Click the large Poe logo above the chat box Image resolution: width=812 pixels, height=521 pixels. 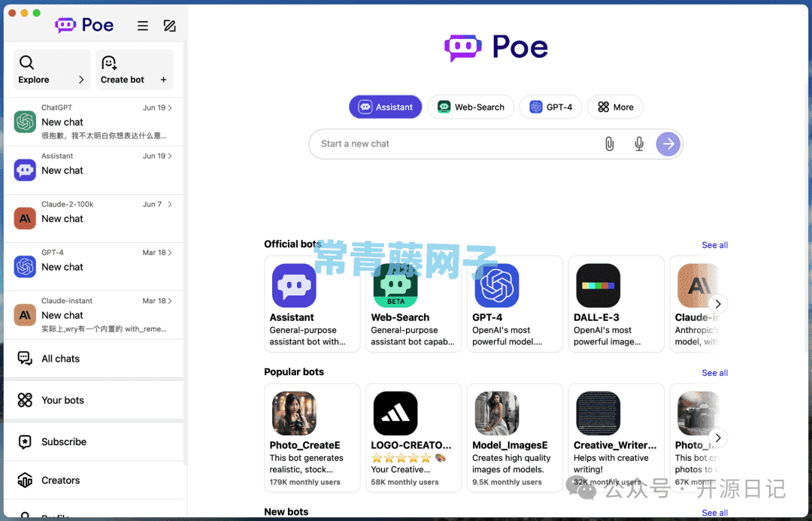pyautogui.click(x=496, y=47)
